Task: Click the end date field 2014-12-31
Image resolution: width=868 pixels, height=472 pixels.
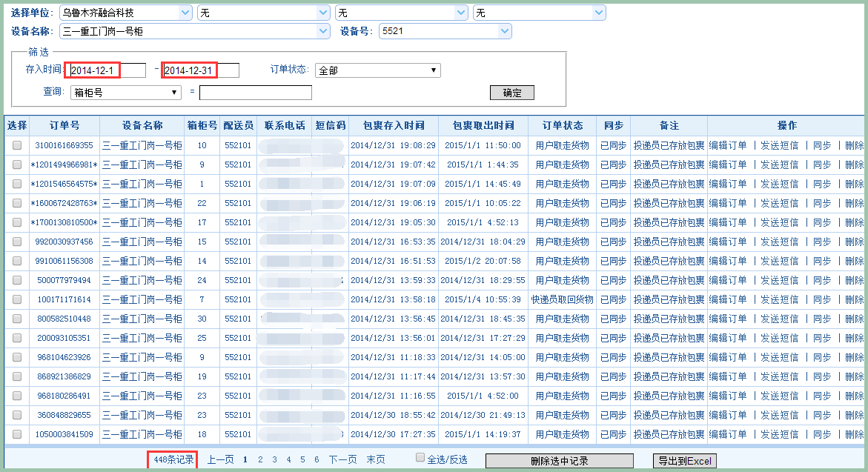Action: (x=201, y=70)
